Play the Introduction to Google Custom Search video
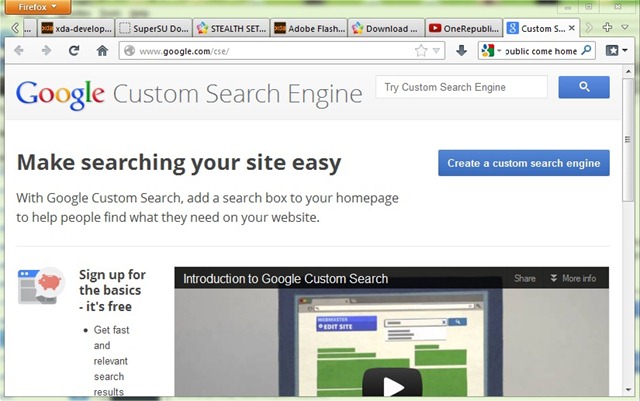The height and width of the screenshot is (401, 640). [x=391, y=384]
